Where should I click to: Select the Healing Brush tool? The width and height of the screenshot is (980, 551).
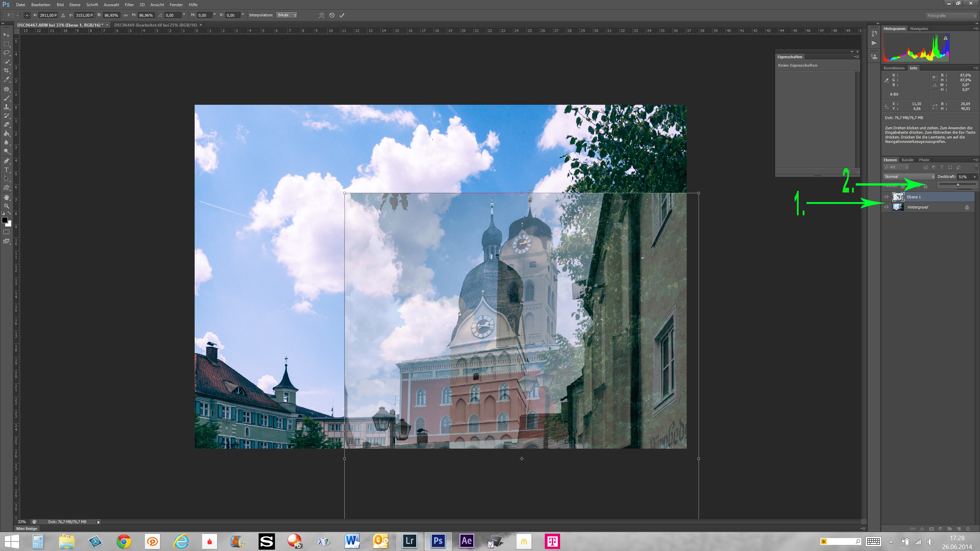click(6, 89)
